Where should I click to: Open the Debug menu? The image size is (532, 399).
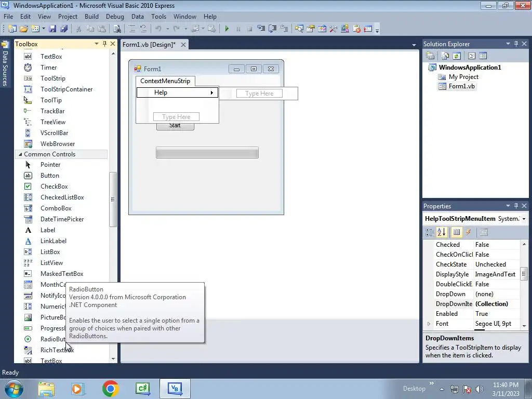115,17
